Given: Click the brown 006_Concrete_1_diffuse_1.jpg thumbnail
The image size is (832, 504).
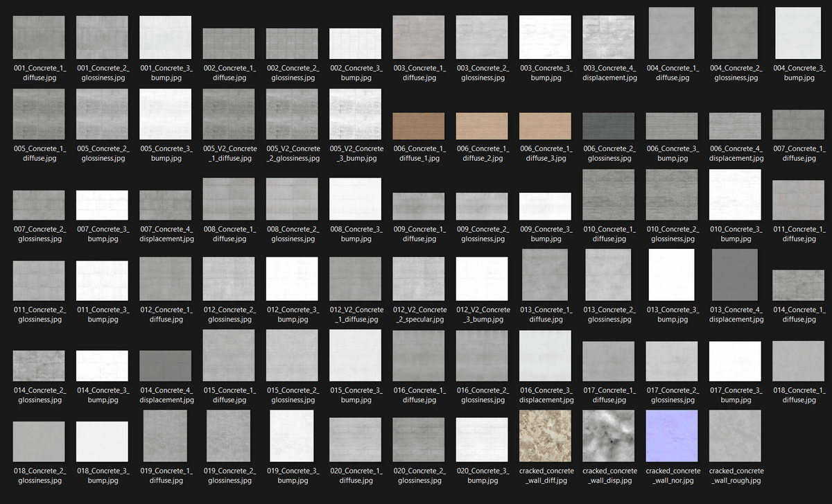Looking at the screenshot, I should click(x=419, y=125).
